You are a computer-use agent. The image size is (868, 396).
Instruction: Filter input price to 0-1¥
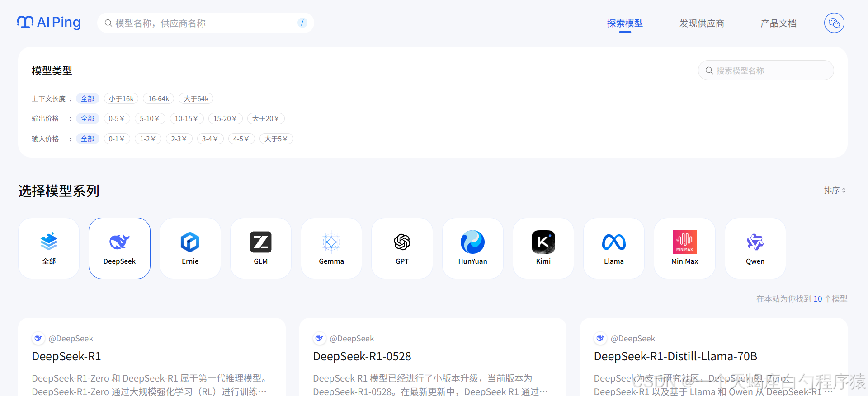117,139
